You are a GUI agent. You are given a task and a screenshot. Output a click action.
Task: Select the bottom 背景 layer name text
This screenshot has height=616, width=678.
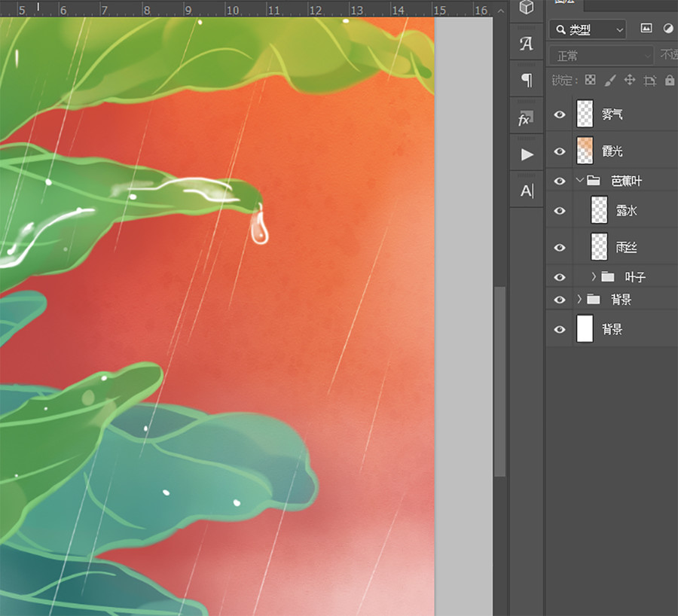(x=612, y=329)
